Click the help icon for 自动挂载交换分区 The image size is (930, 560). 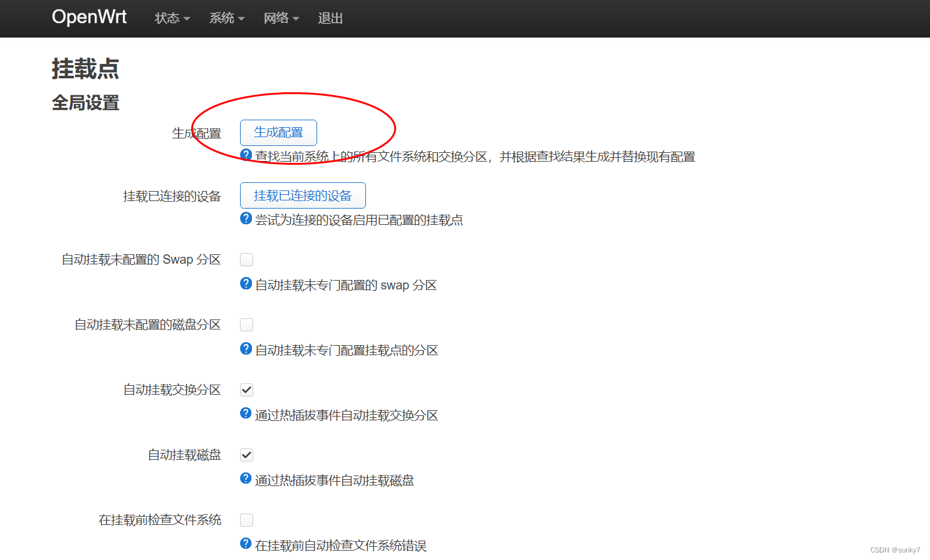tap(245, 413)
